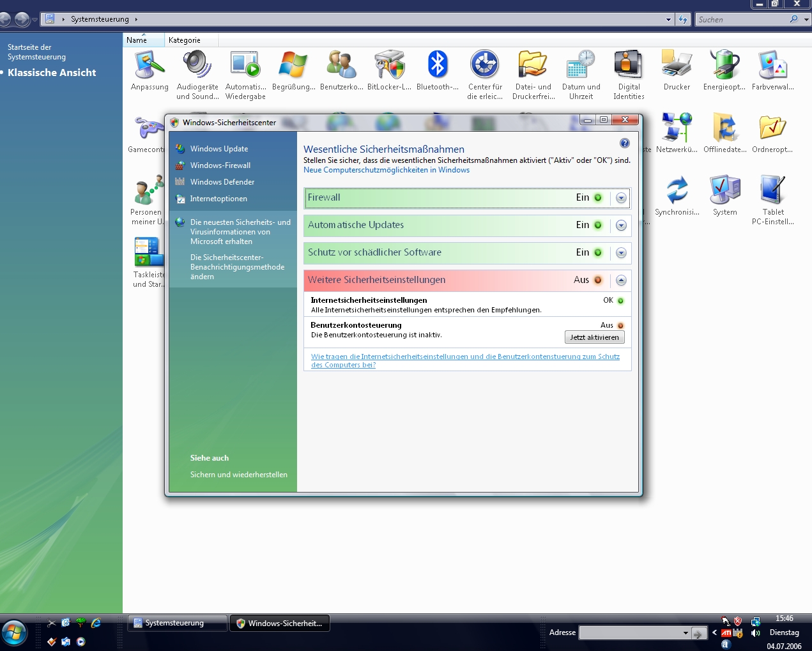Open Windows Update link in sidebar
Screen dimensions: 812x651
(219, 149)
